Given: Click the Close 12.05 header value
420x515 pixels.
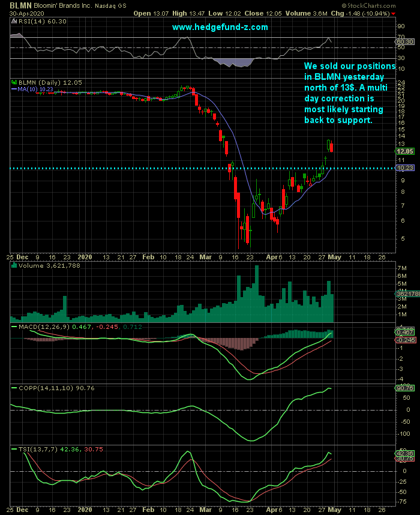Looking at the screenshot, I should click(x=263, y=13).
